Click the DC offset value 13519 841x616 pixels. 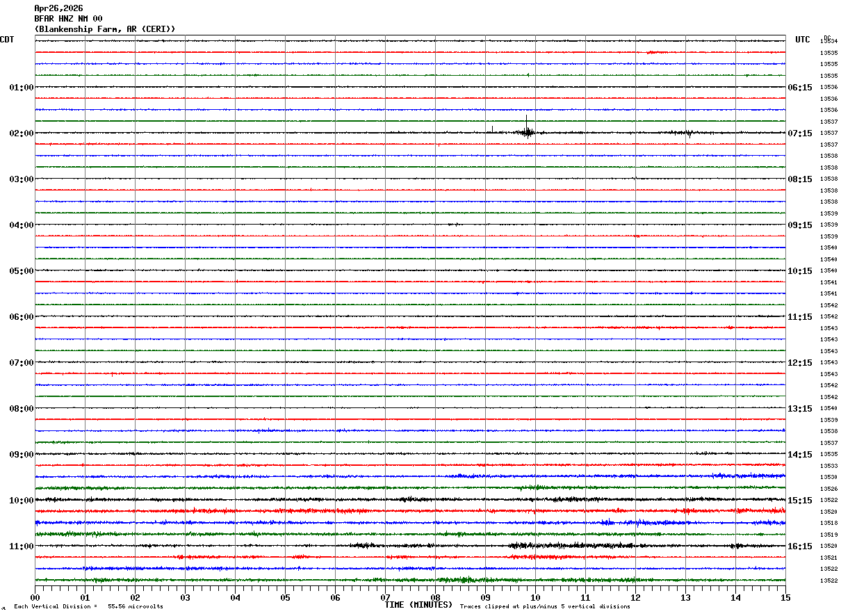828,535
